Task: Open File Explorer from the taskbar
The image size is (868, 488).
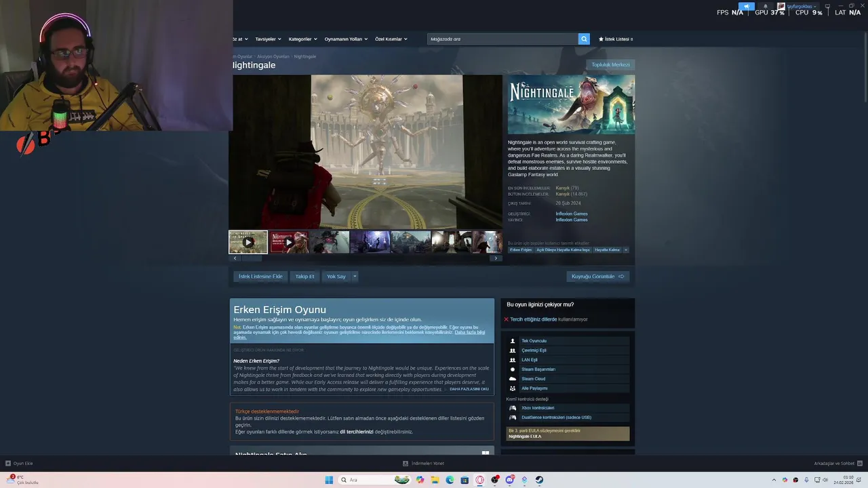Action: [435, 480]
